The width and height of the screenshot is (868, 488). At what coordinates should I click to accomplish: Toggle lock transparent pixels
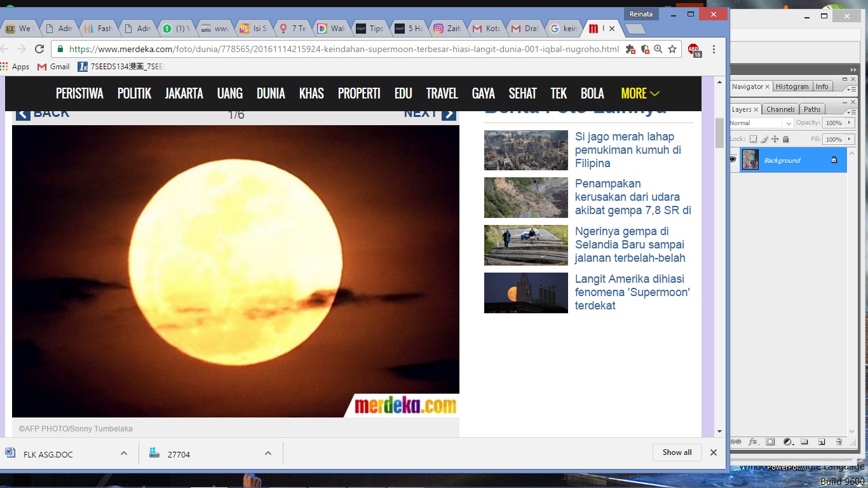(x=753, y=139)
